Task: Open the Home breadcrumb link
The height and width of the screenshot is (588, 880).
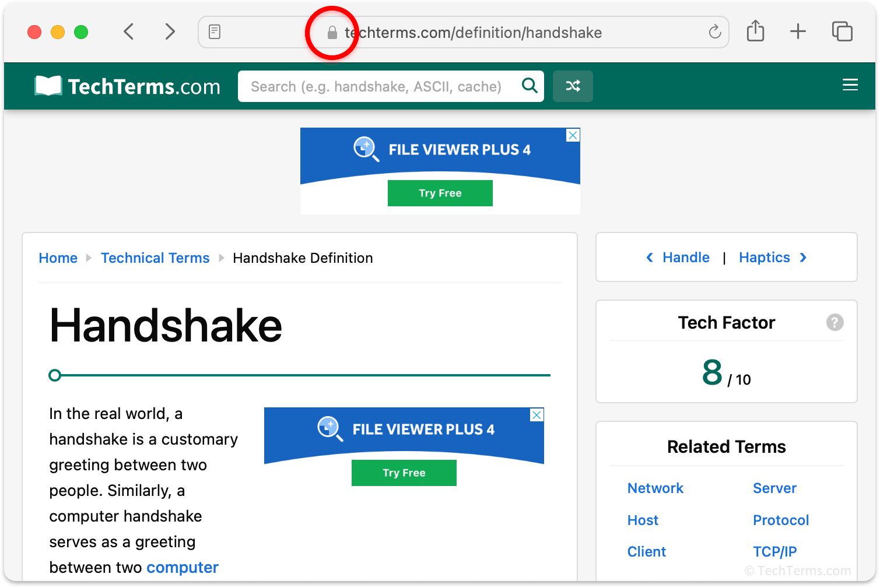Action: 58,258
